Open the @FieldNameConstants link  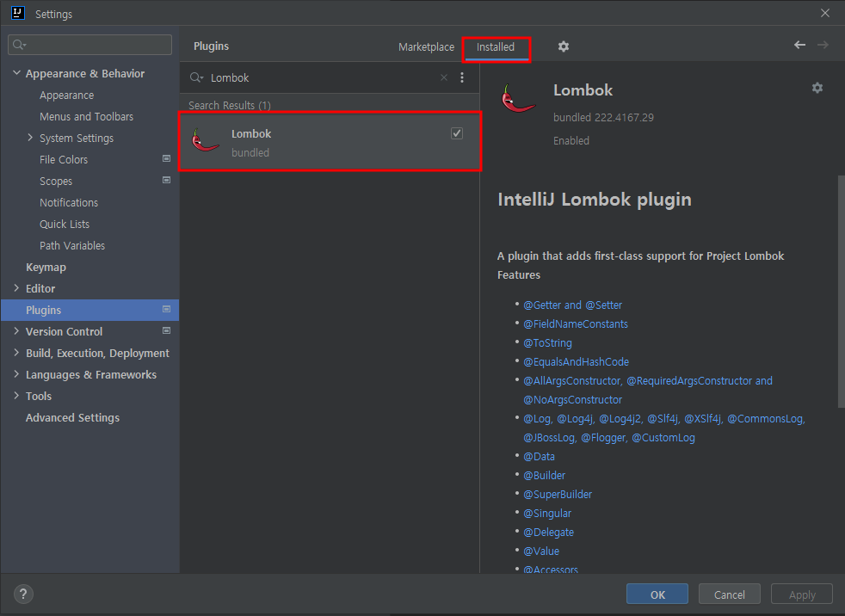click(x=576, y=323)
